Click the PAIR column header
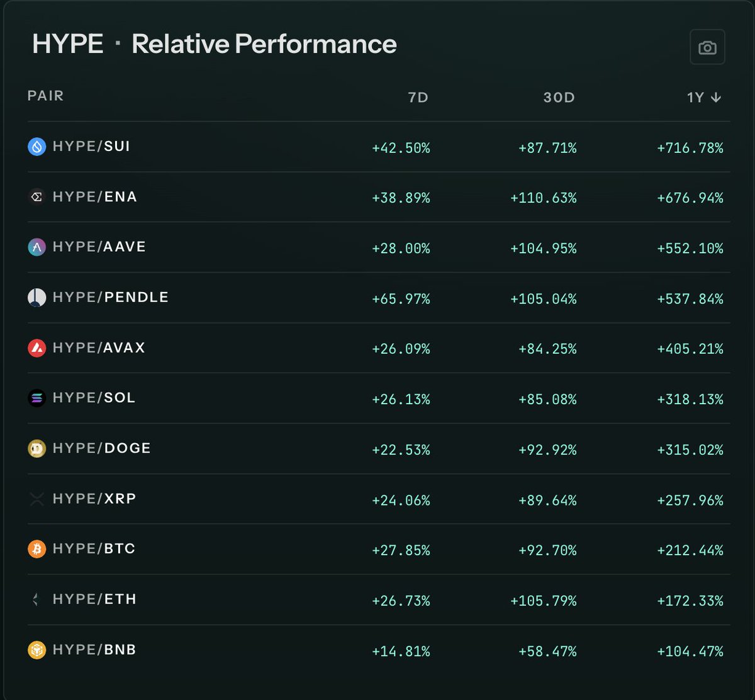Viewport: 755px width, 700px height. 45,96
